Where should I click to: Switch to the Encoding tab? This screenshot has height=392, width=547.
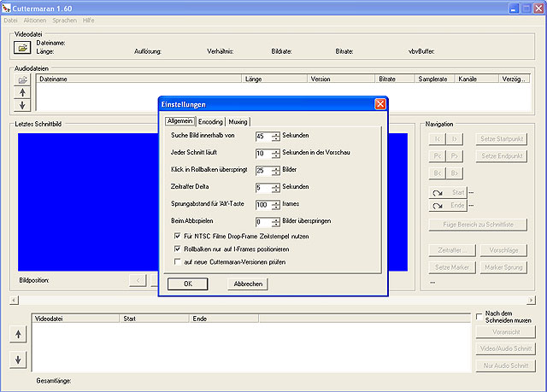pos(210,121)
